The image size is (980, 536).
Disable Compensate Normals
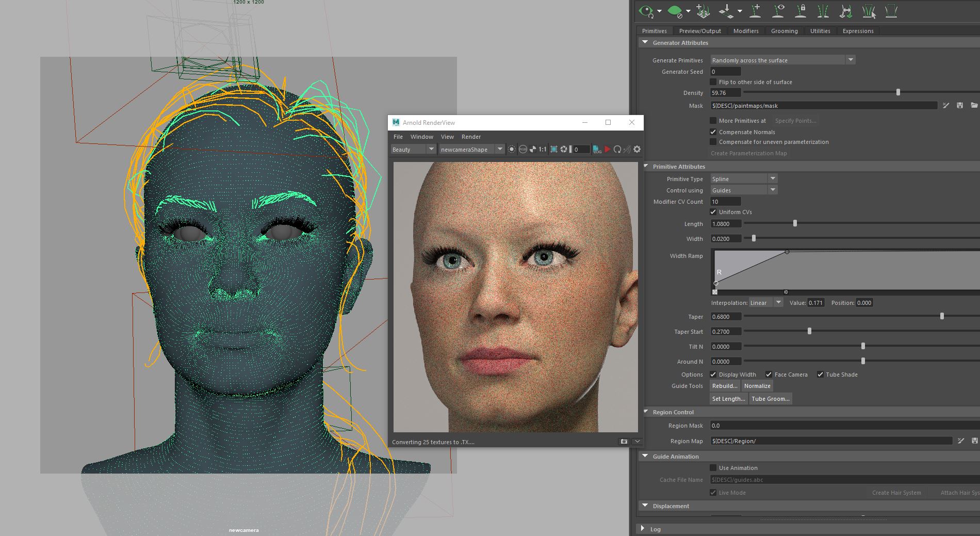(713, 132)
